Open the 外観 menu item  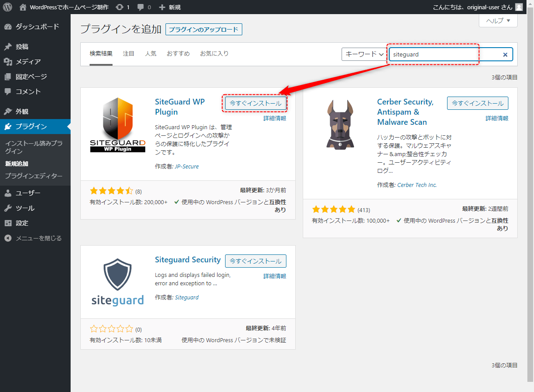pyautogui.click(x=35, y=112)
